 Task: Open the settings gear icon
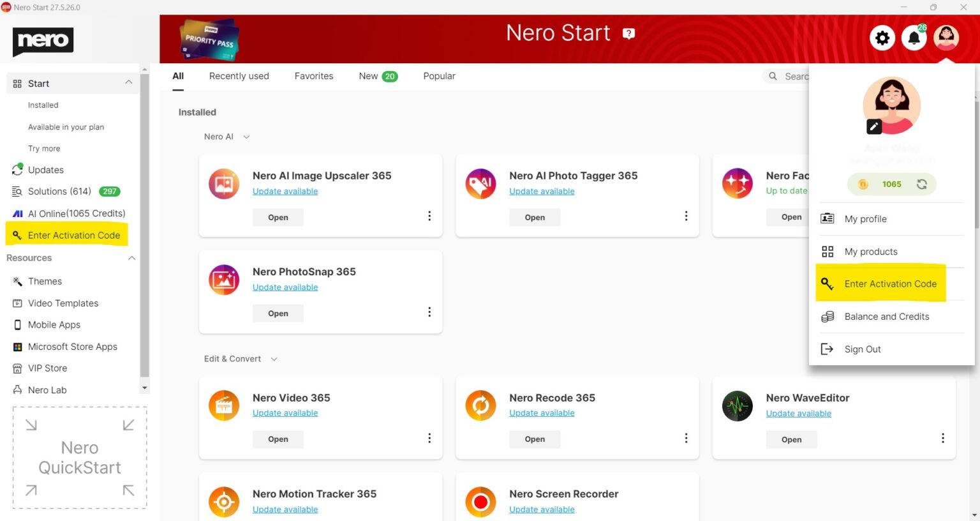pyautogui.click(x=882, y=38)
